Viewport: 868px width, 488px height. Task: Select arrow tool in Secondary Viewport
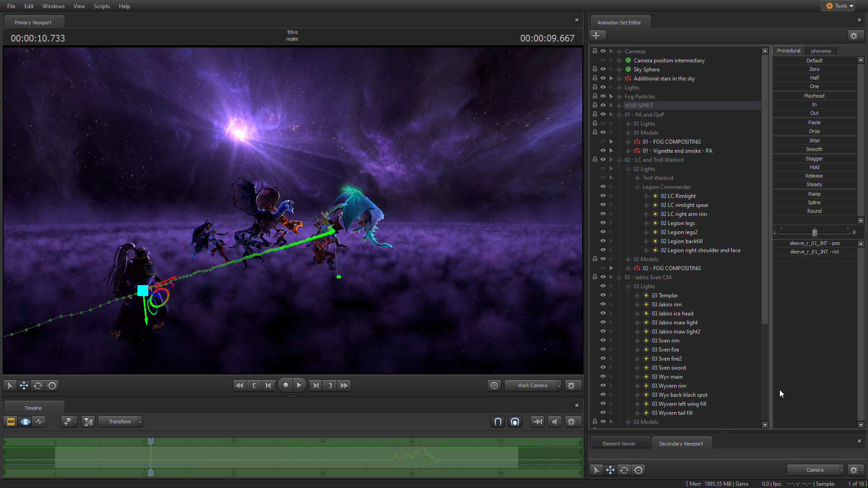click(x=596, y=470)
